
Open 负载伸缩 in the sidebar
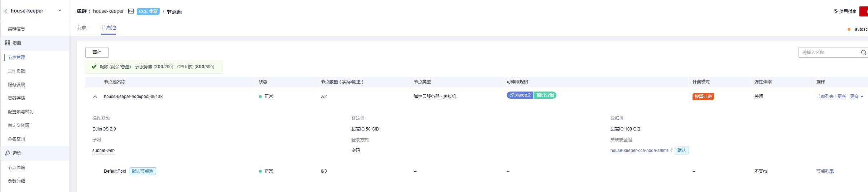(16, 181)
